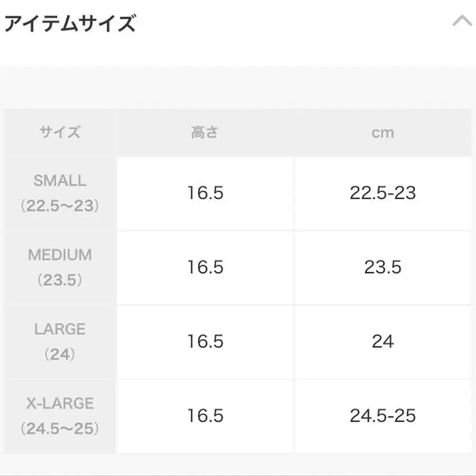
Task: Click the 24 cm cell
Action: coord(382,342)
